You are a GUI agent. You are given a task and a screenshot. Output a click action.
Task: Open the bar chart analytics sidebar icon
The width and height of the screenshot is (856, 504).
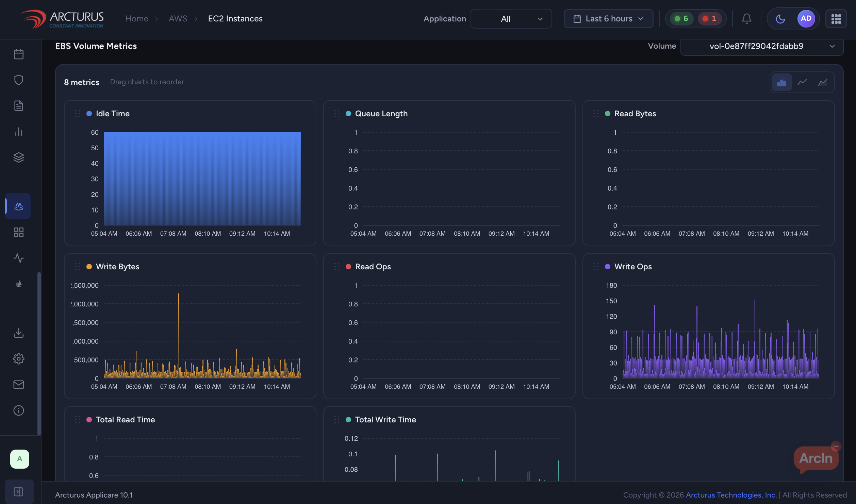(19, 132)
